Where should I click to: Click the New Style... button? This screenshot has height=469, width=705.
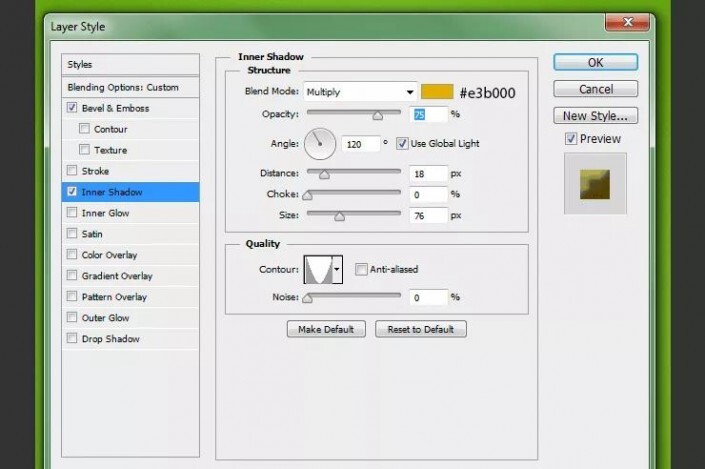pyautogui.click(x=595, y=116)
